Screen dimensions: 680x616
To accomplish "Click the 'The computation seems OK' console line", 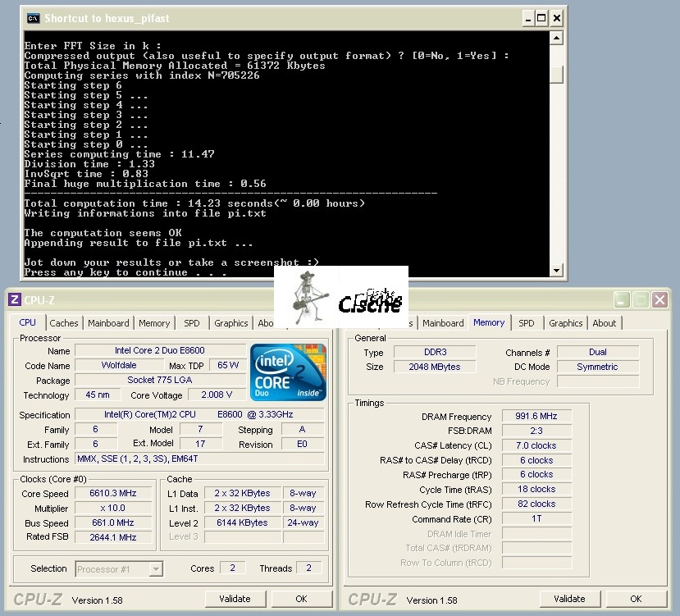I will click(x=103, y=233).
